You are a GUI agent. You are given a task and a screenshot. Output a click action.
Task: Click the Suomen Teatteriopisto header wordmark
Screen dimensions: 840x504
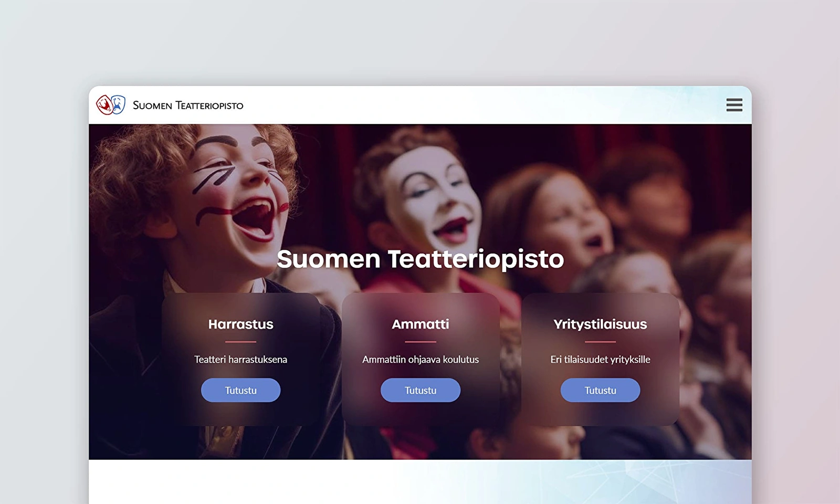point(188,106)
